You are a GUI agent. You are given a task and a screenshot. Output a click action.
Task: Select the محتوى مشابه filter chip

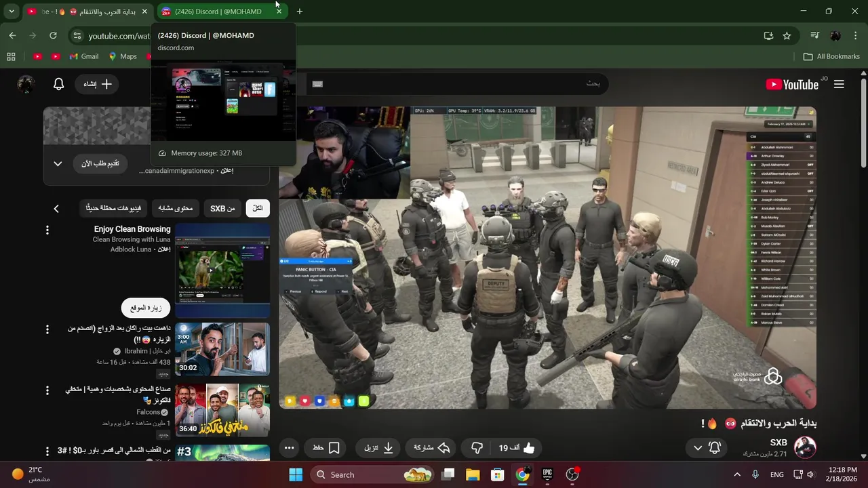pos(176,208)
